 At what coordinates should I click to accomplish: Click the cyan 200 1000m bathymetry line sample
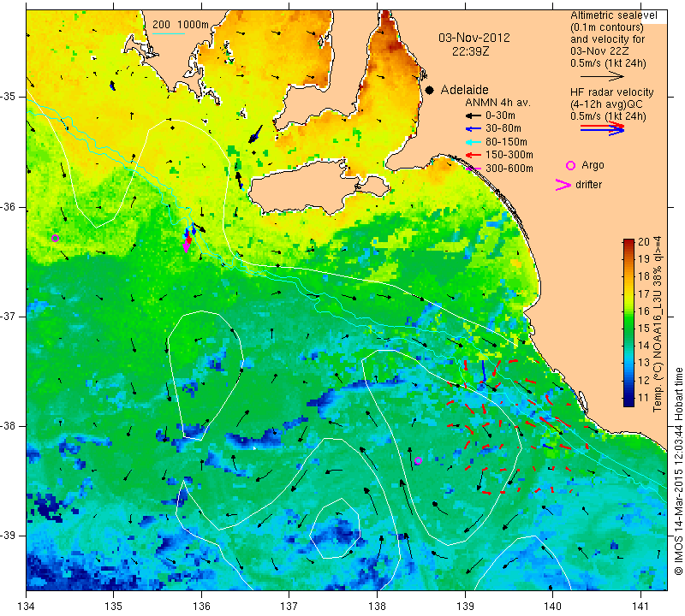click(169, 33)
